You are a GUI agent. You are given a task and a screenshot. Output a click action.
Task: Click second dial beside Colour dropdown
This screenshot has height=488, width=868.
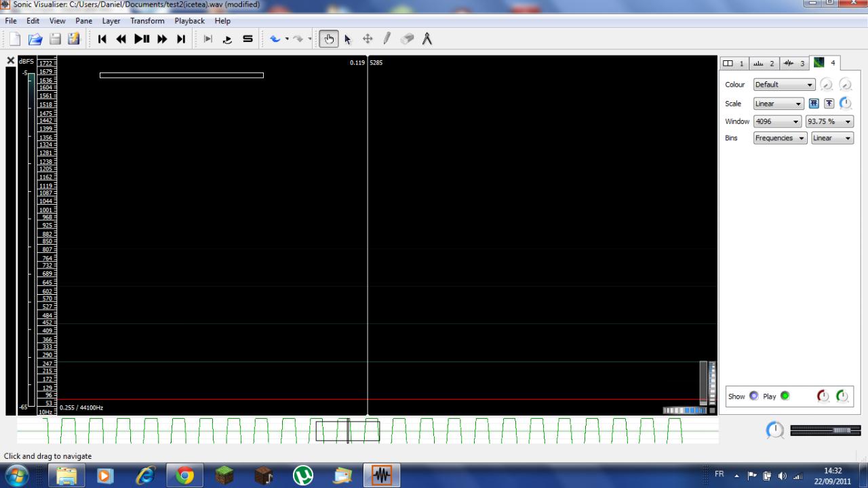845,85
